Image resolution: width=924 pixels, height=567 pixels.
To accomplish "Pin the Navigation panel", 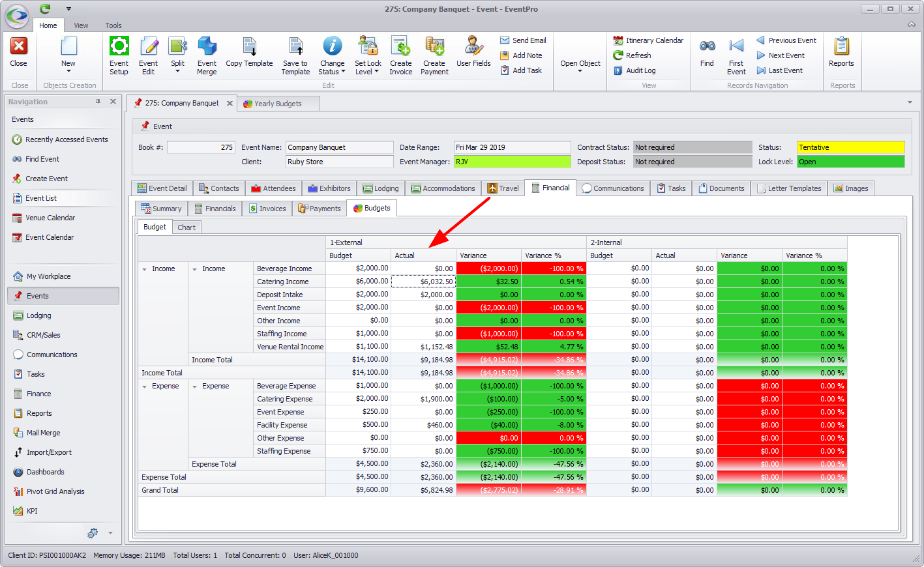I will tap(98, 102).
